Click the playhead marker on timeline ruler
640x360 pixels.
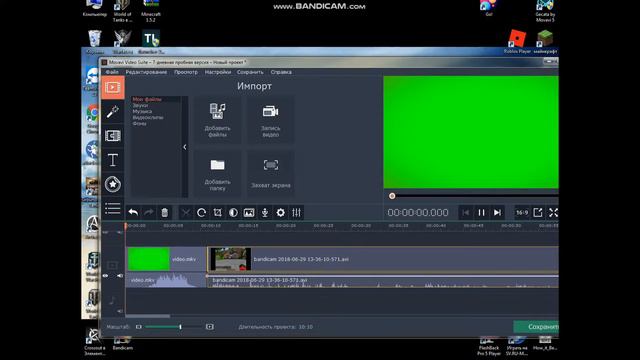click(x=126, y=225)
